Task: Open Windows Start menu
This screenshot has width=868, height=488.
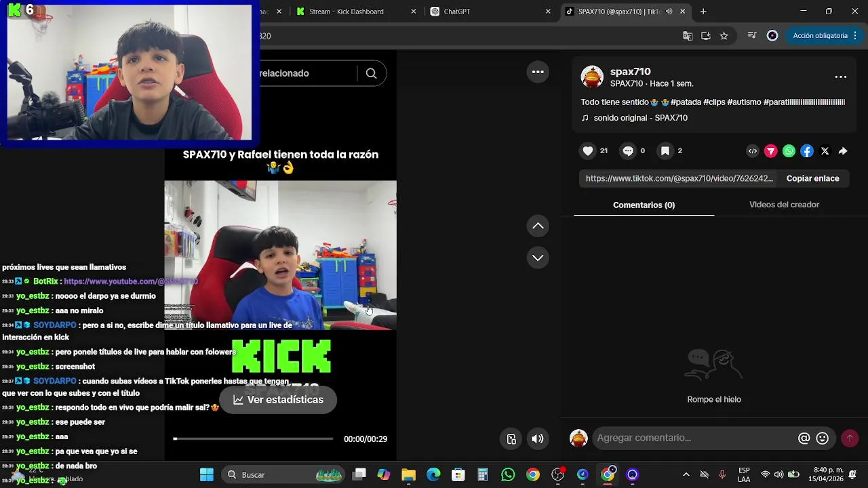Action: (x=207, y=474)
